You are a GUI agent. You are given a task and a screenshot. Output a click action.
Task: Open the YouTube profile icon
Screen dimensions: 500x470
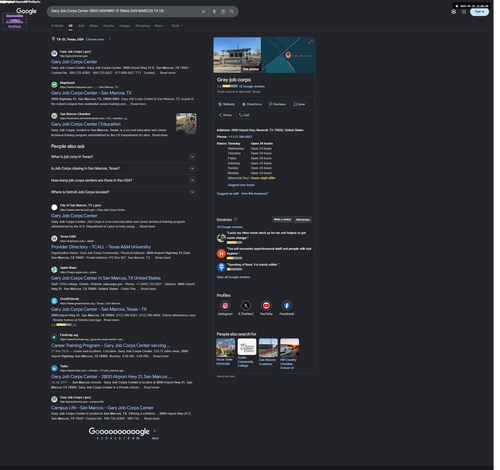tap(266, 305)
